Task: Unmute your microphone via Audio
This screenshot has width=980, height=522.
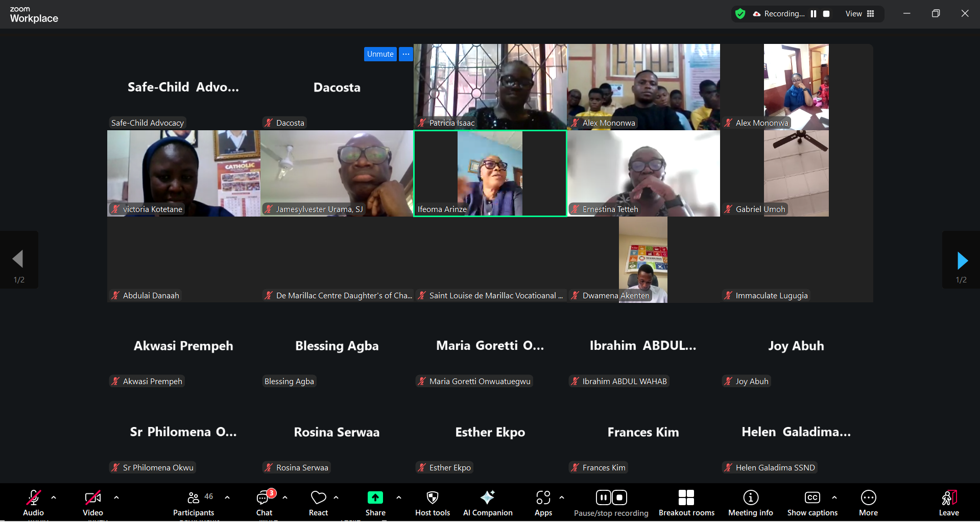Action: 34,503
